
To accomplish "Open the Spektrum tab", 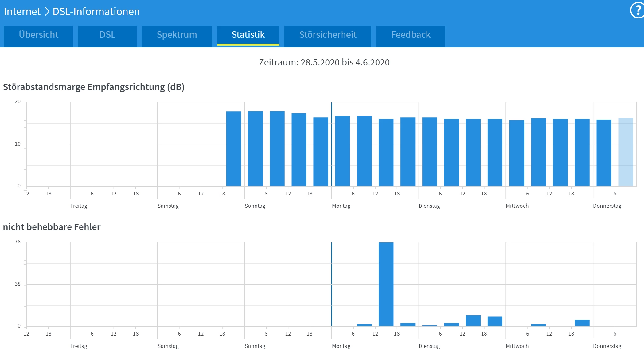I will click(177, 35).
